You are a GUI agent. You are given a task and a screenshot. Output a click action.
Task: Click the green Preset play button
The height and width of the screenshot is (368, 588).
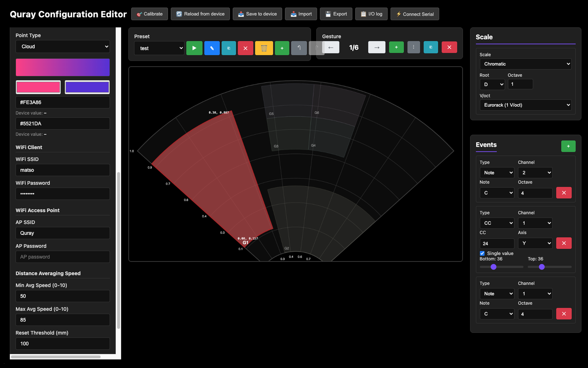194,48
